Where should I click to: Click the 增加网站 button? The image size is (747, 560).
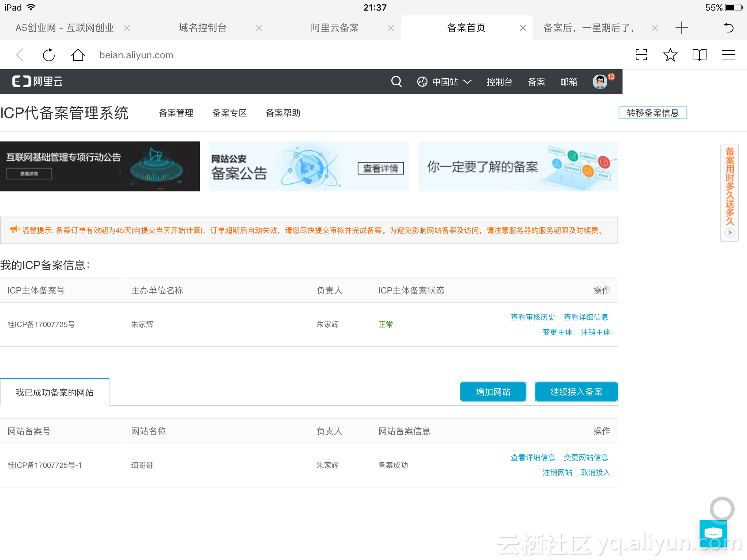click(x=493, y=392)
